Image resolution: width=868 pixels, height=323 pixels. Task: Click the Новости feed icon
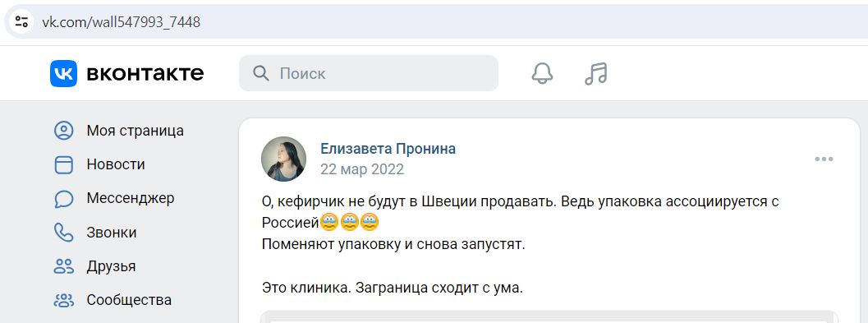(x=64, y=164)
